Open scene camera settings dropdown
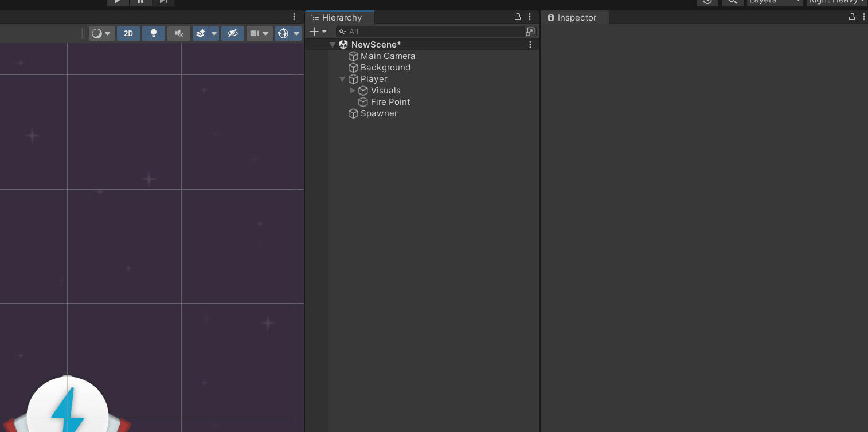The height and width of the screenshot is (432, 868). click(x=259, y=33)
